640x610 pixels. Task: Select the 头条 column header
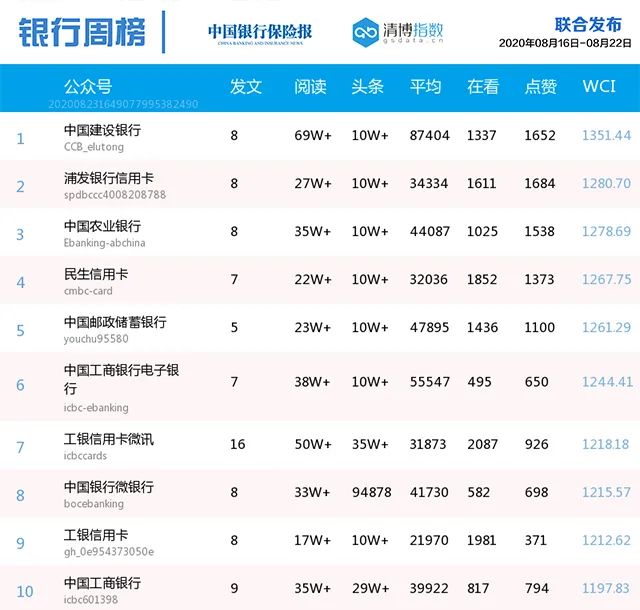(x=367, y=87)
